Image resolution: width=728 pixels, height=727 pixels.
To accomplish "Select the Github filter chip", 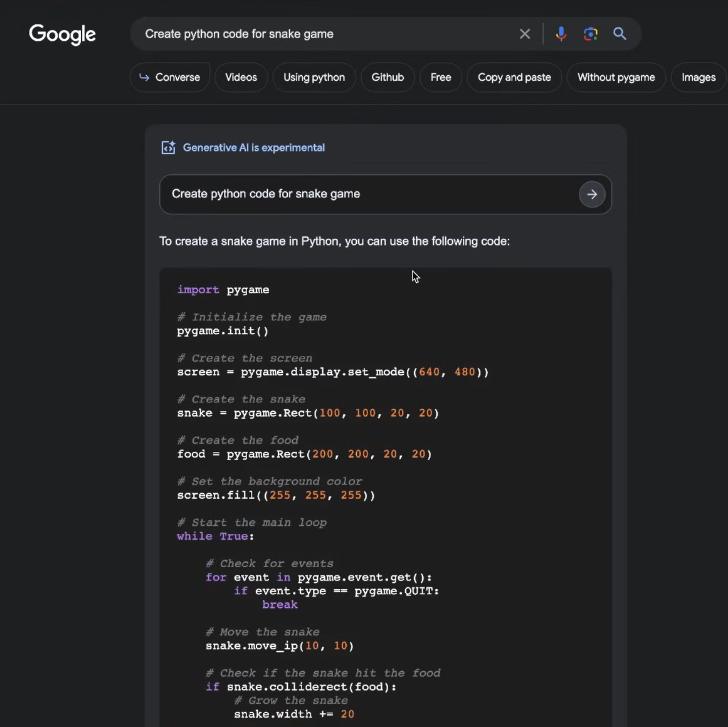I will [388, 78].
